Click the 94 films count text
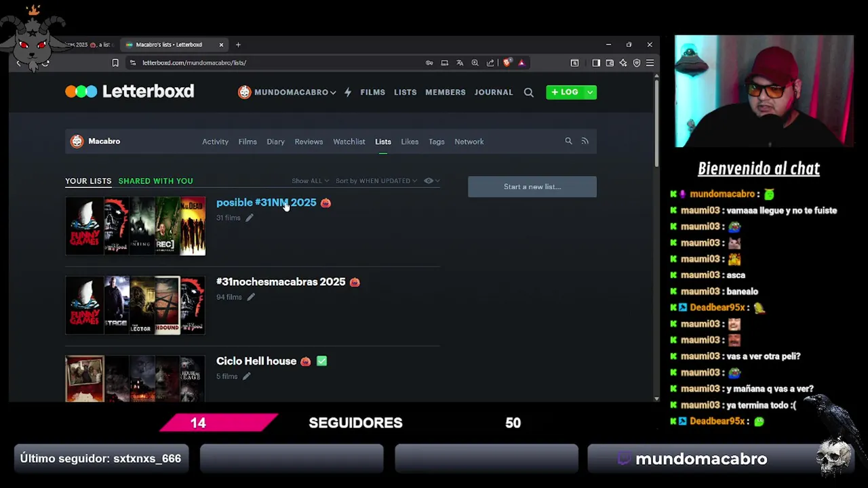 (229, 297)
